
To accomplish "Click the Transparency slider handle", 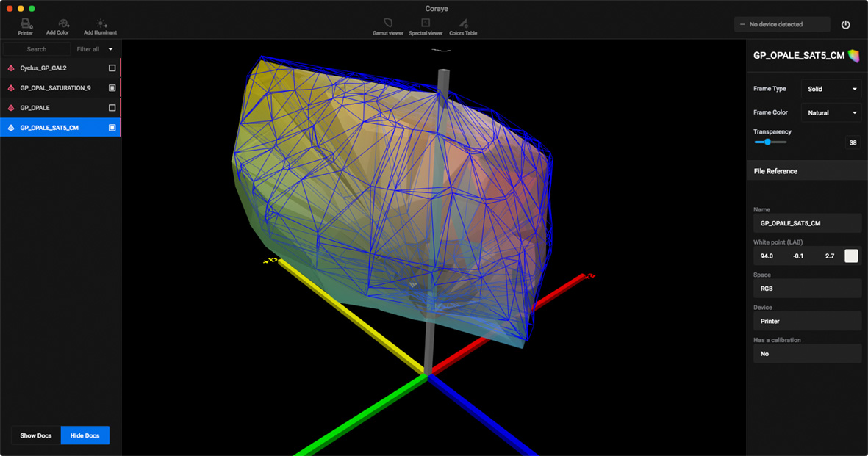I will (767, 142).
